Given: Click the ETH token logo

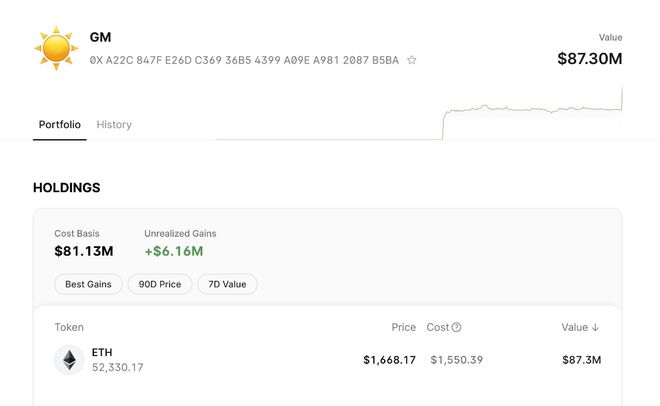Looking at the screenshot, I should [x=69, y=360].
